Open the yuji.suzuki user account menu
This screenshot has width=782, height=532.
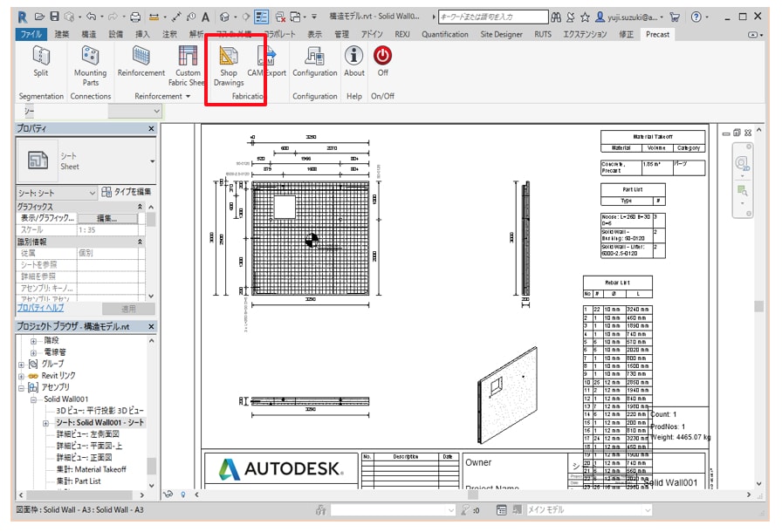coord(629,17)
